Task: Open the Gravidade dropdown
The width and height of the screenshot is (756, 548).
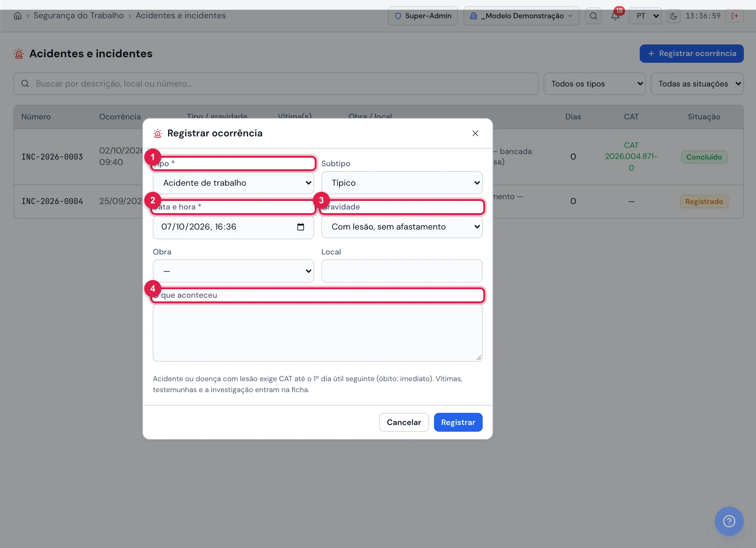Action: click(x=402, y=227)
